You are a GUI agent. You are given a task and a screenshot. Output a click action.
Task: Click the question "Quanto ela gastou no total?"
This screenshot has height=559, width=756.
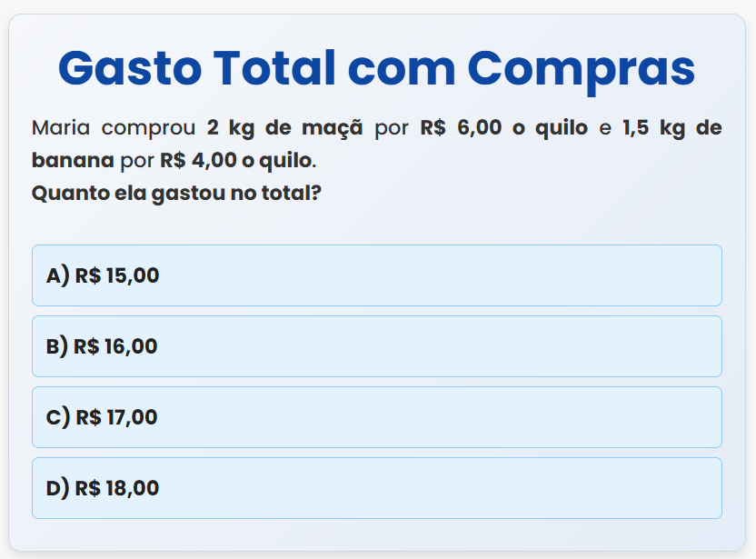pyautogui.click(x=178, y=193)
